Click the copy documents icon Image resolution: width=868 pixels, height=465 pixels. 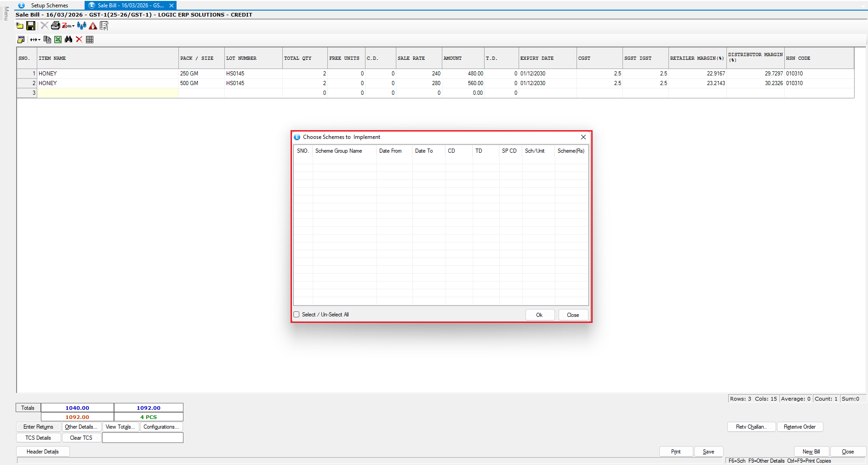[x=47, y=40]
